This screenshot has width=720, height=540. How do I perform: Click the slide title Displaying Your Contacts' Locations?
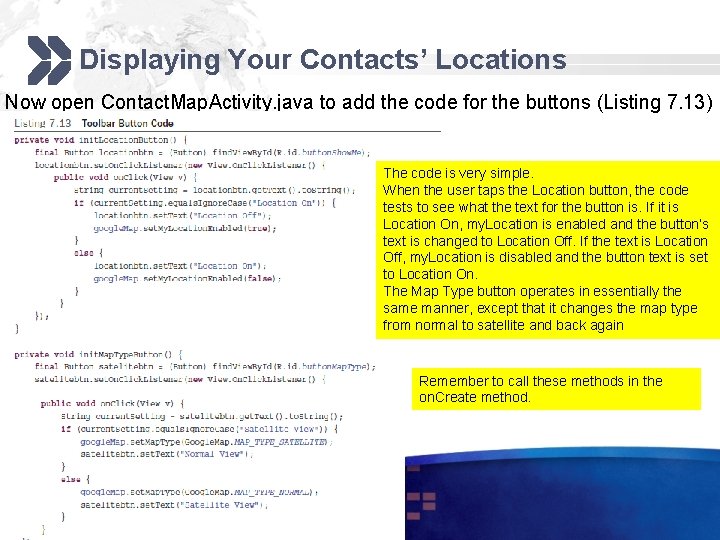(323, 60)
